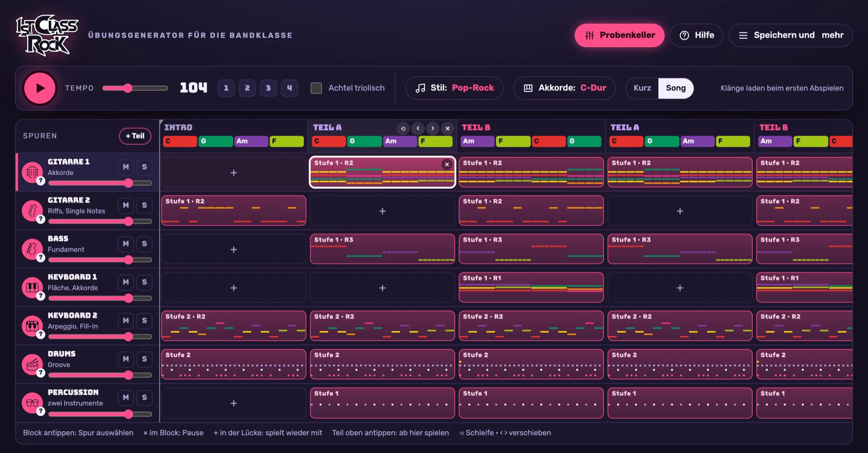This screenshot has width=868, height=453.
Task: Click the Gitarre 2 instrument icon
Action: pyautogui.click(x=32, y=210)
